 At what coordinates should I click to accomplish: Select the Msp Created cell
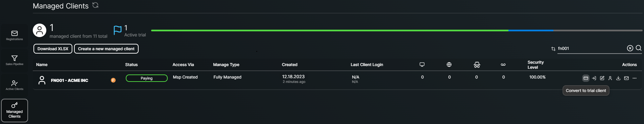coord(185,77)
